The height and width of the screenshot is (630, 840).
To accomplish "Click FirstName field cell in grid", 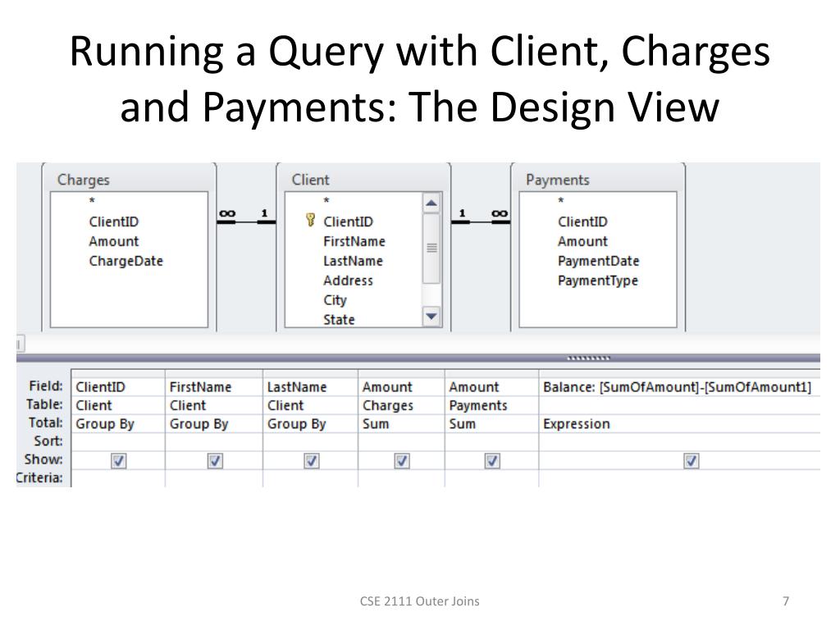I will click(214, 387).
